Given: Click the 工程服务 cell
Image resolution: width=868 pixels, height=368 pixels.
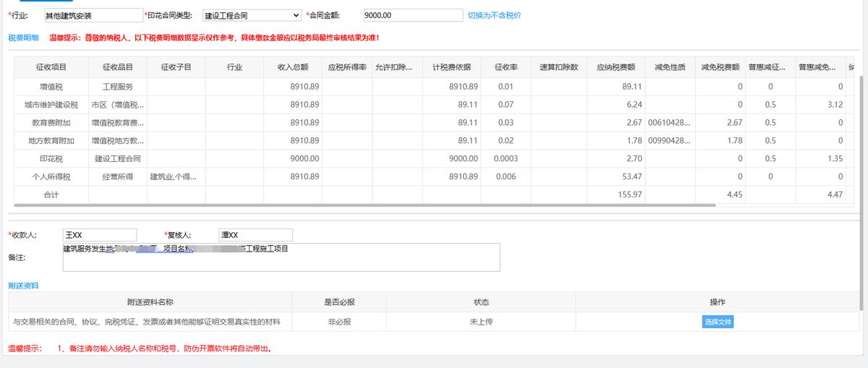Looking at the screenshot, I should coord(118,87).
